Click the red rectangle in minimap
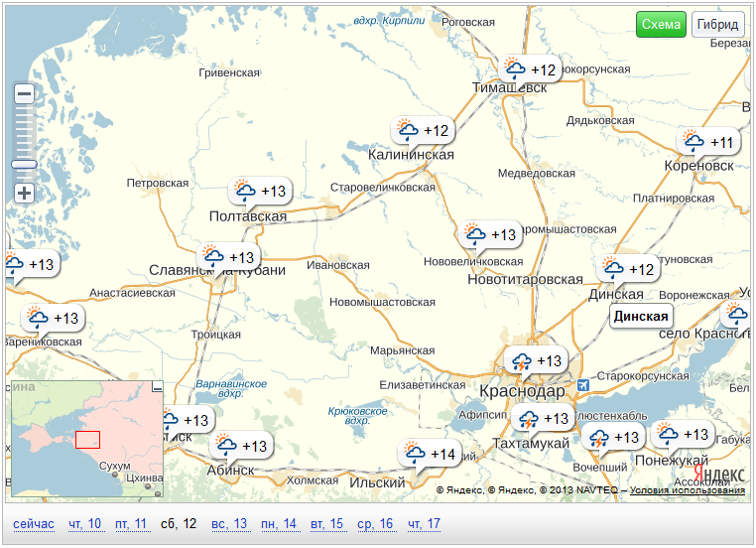This screenshot has width=756, height=548. 87,439
